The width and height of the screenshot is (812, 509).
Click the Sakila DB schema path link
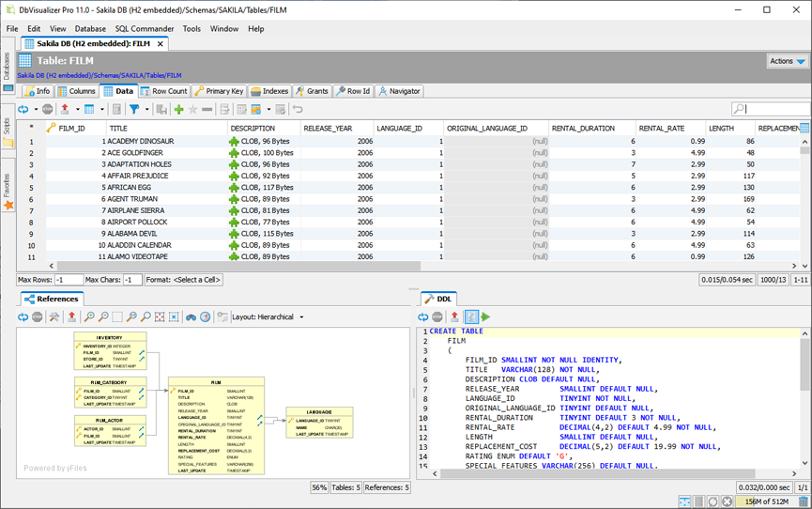(100, 75)
